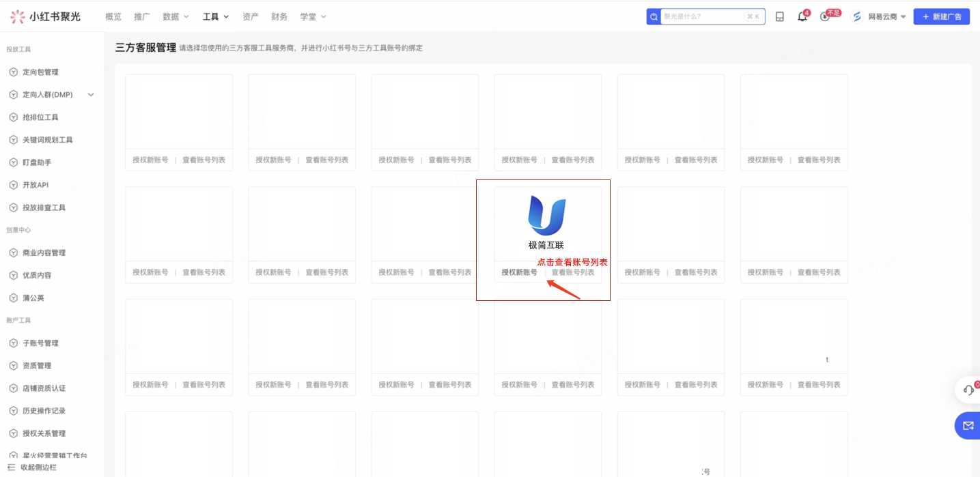Click 查看账号列表 under 极简互联

point(573,272)
